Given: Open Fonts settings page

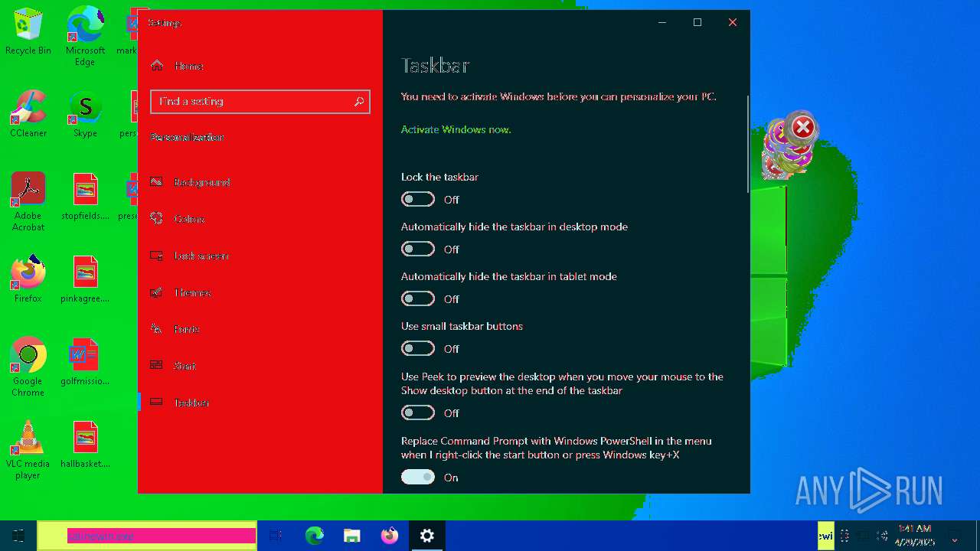Looking at the screenshot, I should (x=260, y=329).
